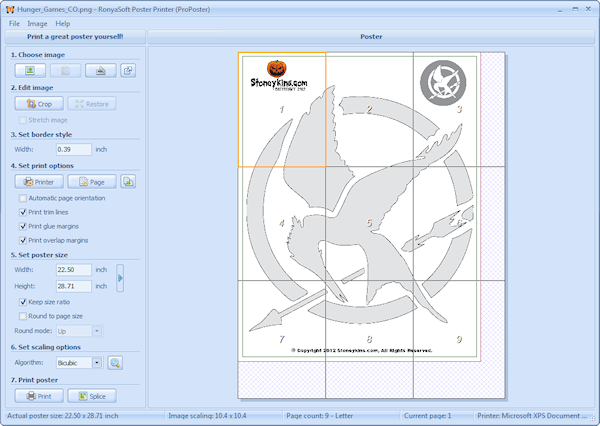
Task: Click the Splice button
Action: point(92,396)
